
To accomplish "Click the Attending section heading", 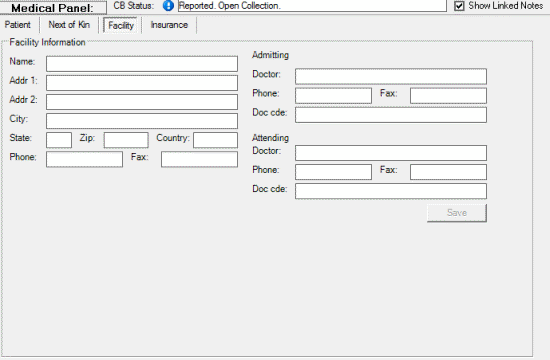I will click(270, 138).
